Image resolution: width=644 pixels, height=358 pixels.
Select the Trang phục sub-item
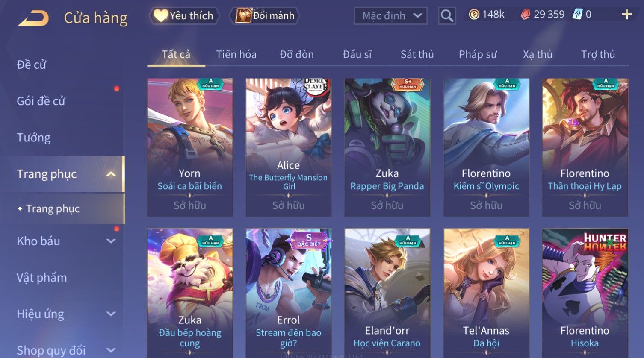(x=53, y=208)
